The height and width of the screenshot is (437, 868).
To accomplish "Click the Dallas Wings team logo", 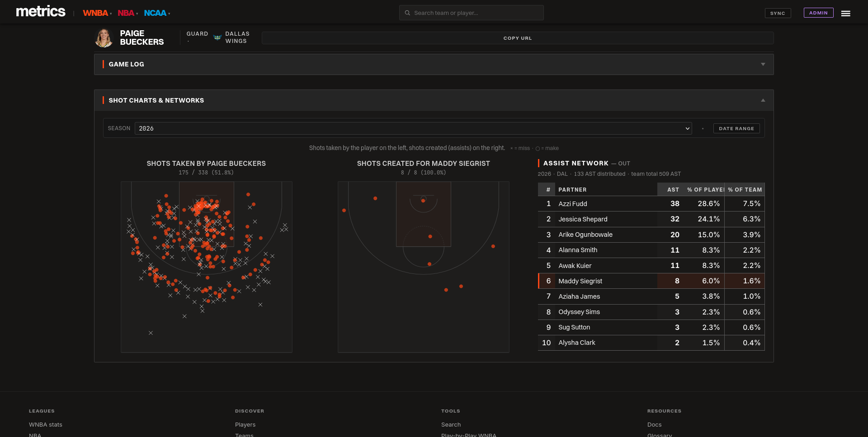I will (217, 38).
